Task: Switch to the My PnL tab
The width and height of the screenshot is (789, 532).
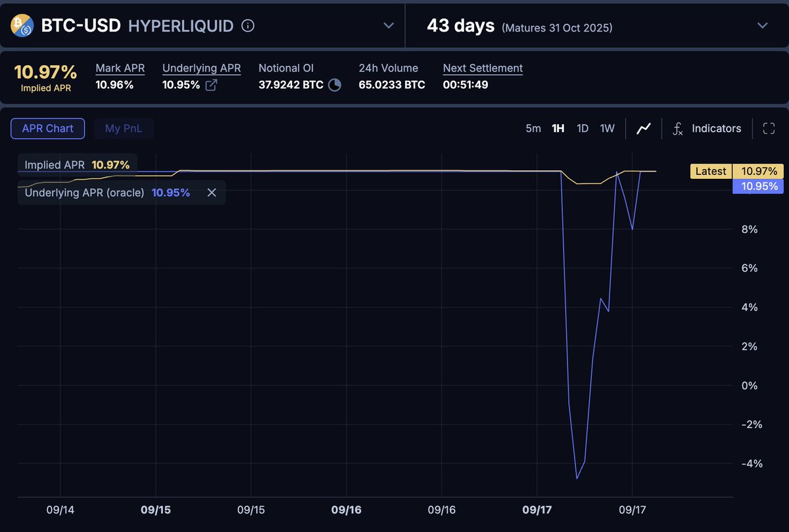Action: [x=124, y=128]
